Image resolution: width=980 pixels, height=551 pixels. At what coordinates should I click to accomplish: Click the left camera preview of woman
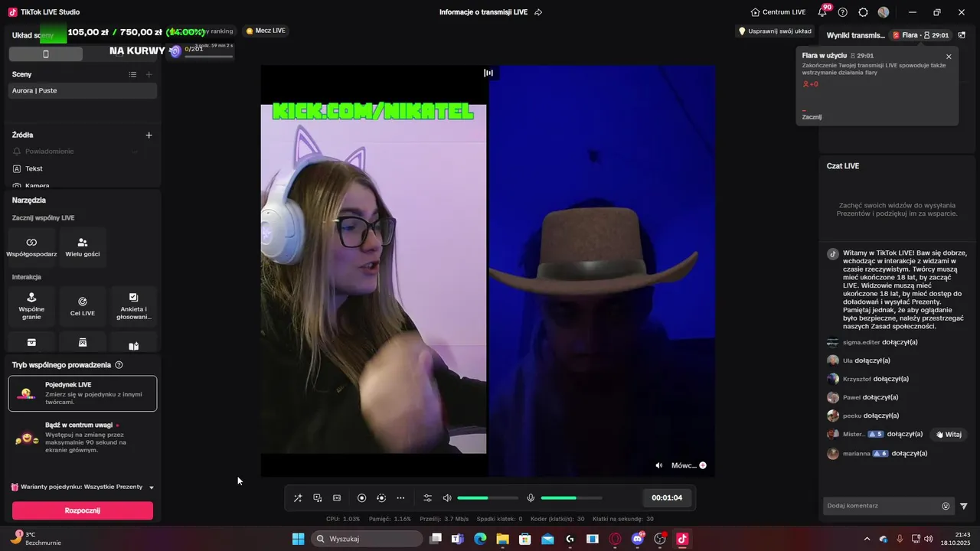(374, 279)
